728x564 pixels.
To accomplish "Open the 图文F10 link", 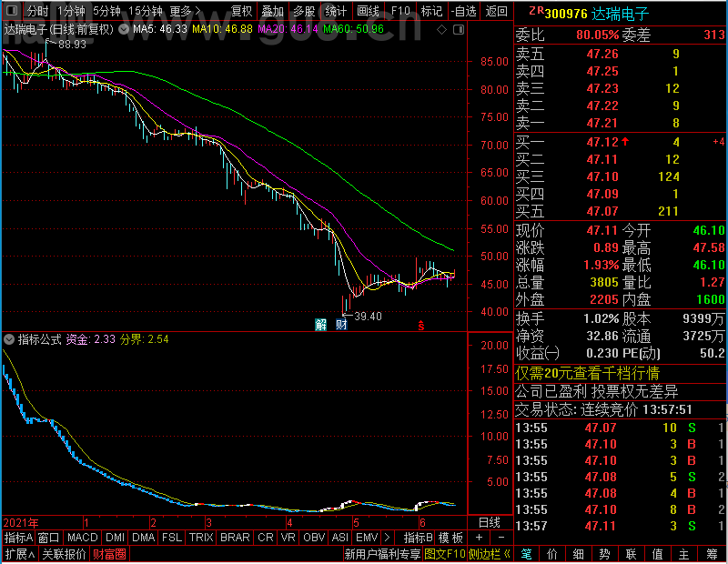I will click(445, 554).
